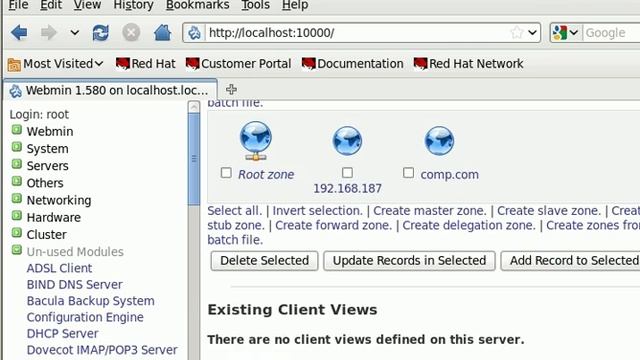Click Create forward zone link

pos(333,225)
